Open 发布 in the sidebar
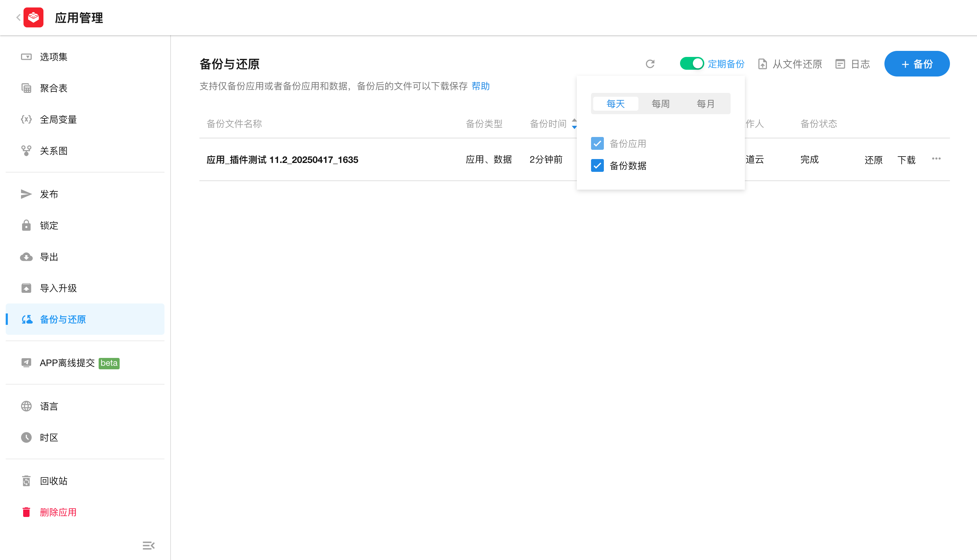 85,194
